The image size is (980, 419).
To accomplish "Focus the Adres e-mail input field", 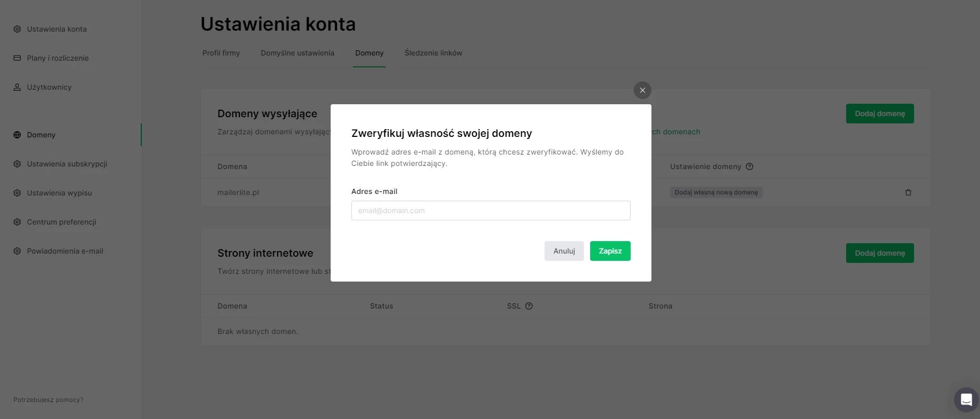I will tap(491, 211).
